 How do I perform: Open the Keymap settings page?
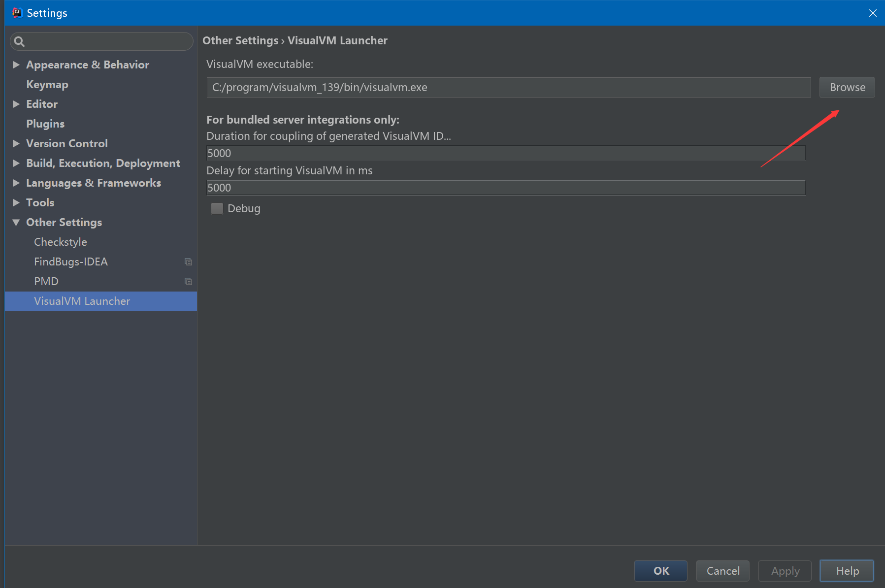47,84
